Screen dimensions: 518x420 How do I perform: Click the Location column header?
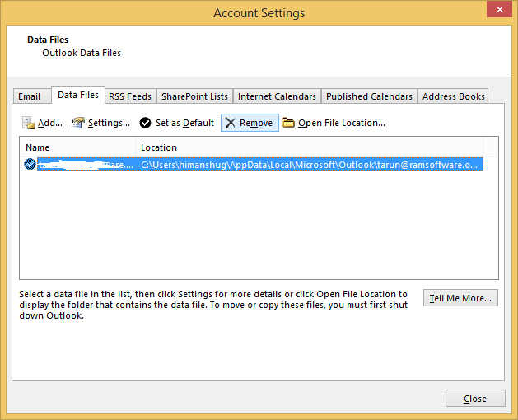pos(309,147)
